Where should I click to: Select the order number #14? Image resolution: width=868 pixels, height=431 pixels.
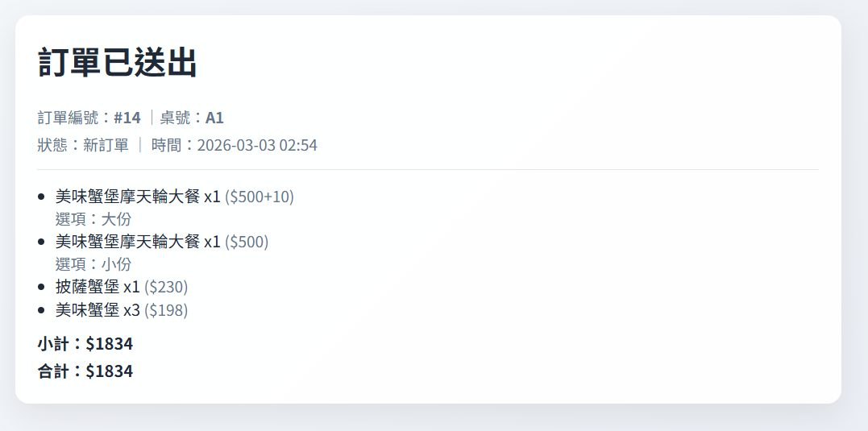pyautogui.click(x=127, y=118)
